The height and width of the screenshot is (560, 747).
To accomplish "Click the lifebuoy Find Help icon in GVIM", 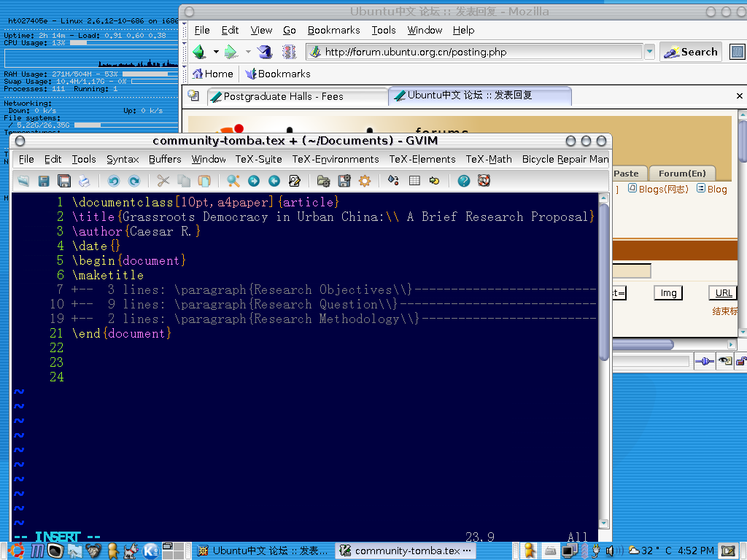I will pyautogui.click(x=484, y=181).
